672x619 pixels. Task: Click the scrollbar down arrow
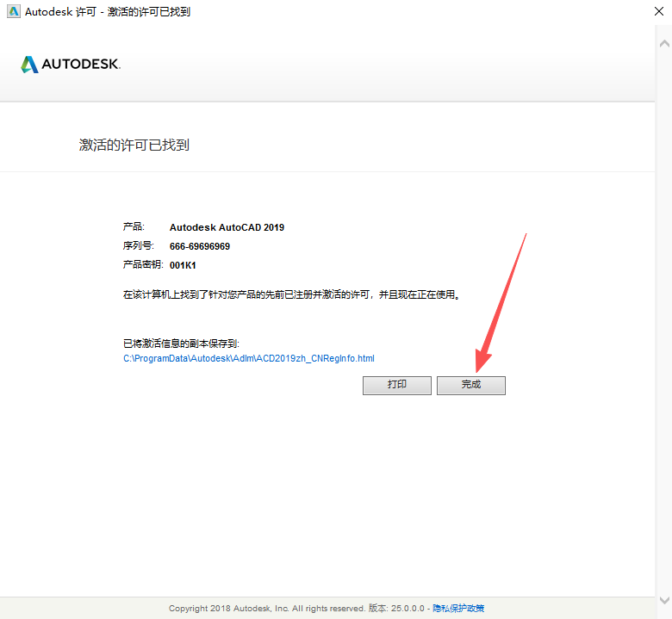point(664,599)
